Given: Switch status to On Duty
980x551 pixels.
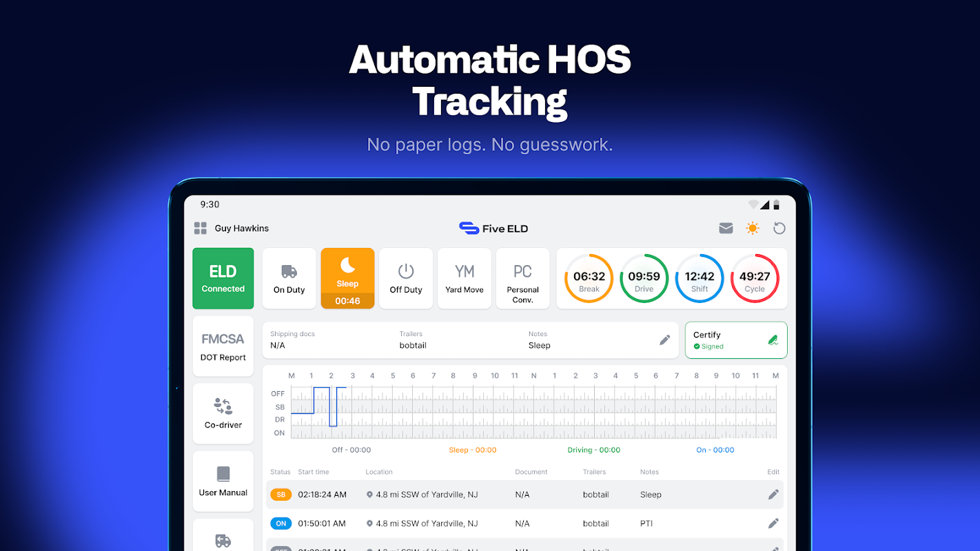Looking at the screenshot, I should 289,278.
